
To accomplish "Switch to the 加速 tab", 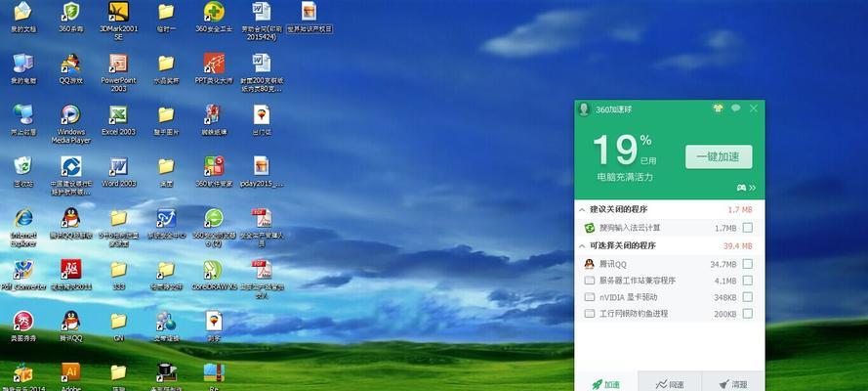I will (x=606, y=384).
